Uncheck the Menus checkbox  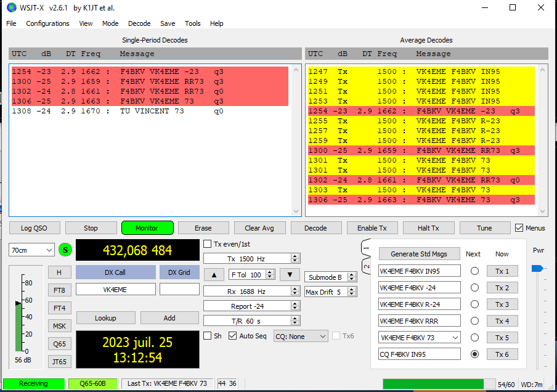click(519, 228)
